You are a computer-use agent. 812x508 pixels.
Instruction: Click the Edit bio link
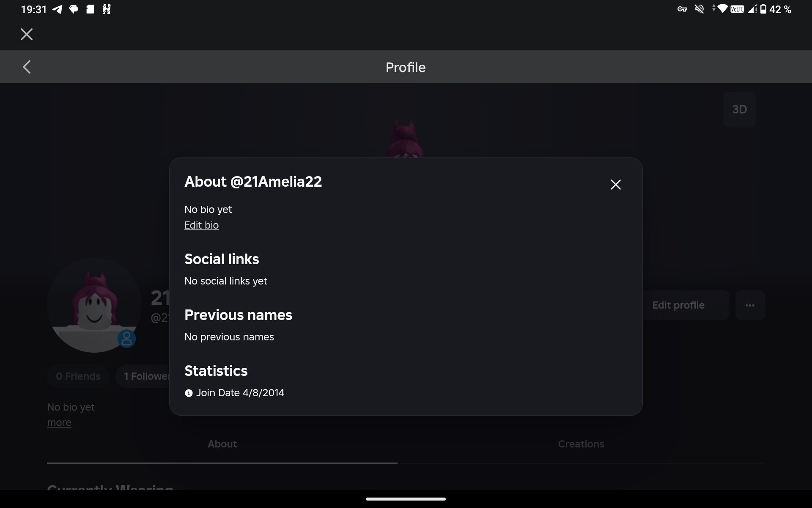click(201, 225)
